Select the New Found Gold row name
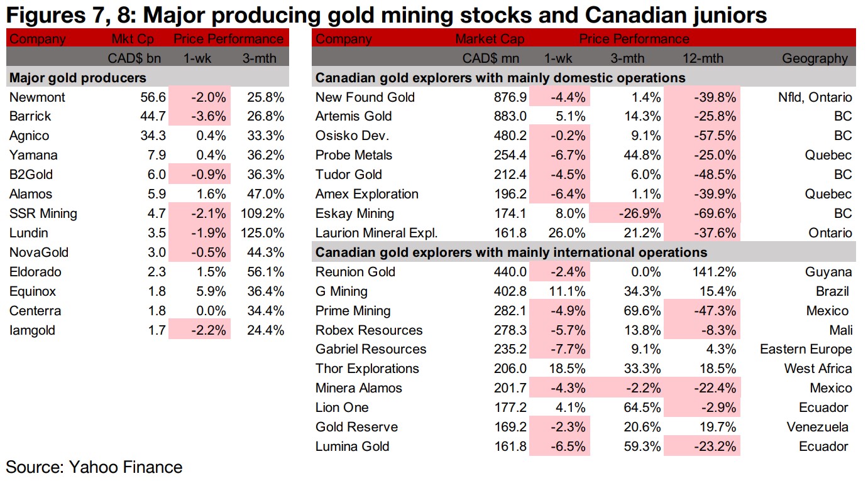Viewport: 868px width, 481px height. (x=365, y=97)
